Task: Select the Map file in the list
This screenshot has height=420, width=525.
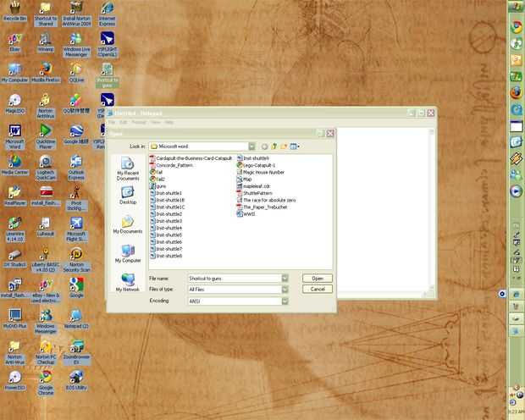Action: pos(245,180)
